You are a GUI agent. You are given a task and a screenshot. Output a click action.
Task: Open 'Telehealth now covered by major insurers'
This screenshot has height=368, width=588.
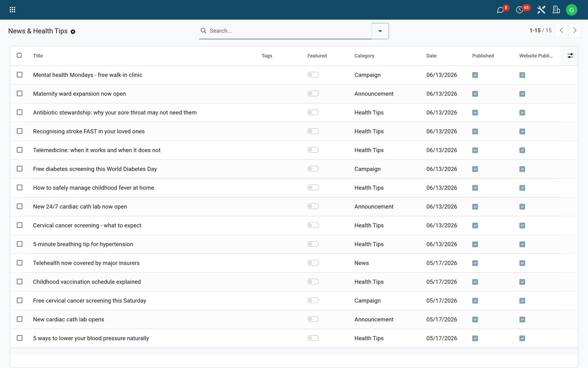click(x=86, y=263)
